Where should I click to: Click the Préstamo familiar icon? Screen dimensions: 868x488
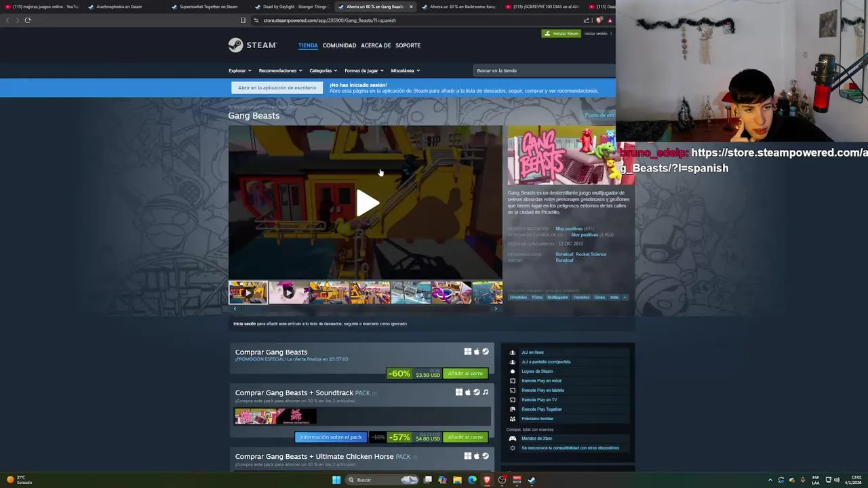tap(513, 419)
